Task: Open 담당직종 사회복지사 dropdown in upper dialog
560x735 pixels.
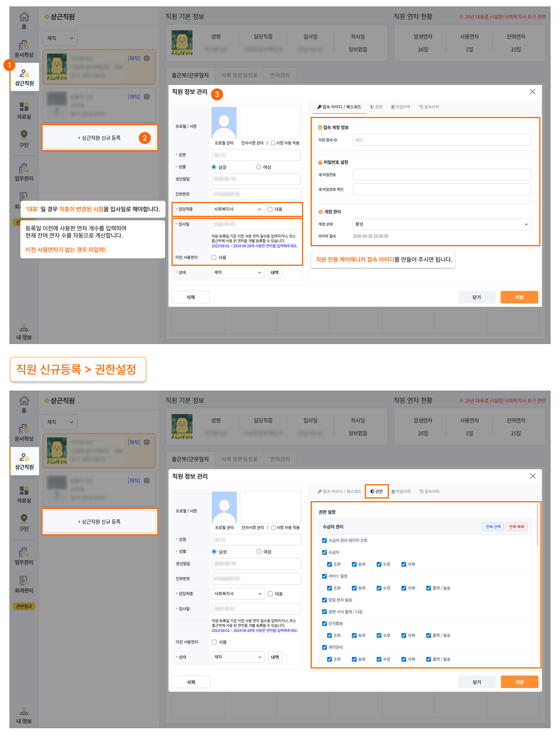Action: pyautogui.click(x=238, y=209)
